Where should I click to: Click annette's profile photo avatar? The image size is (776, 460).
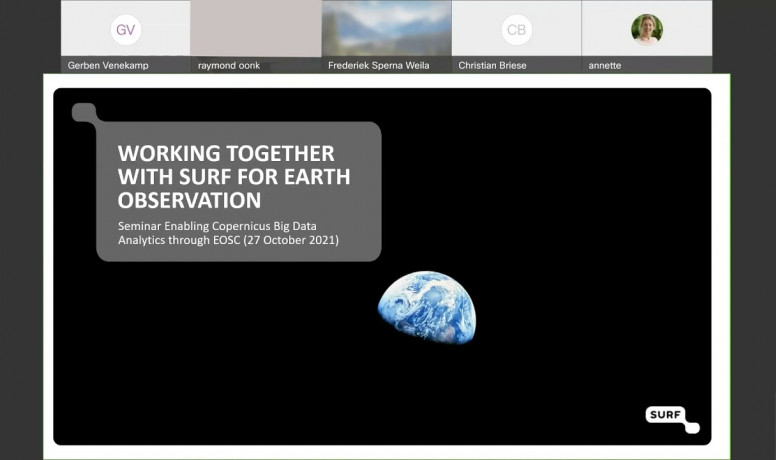[x=647, y=30]
